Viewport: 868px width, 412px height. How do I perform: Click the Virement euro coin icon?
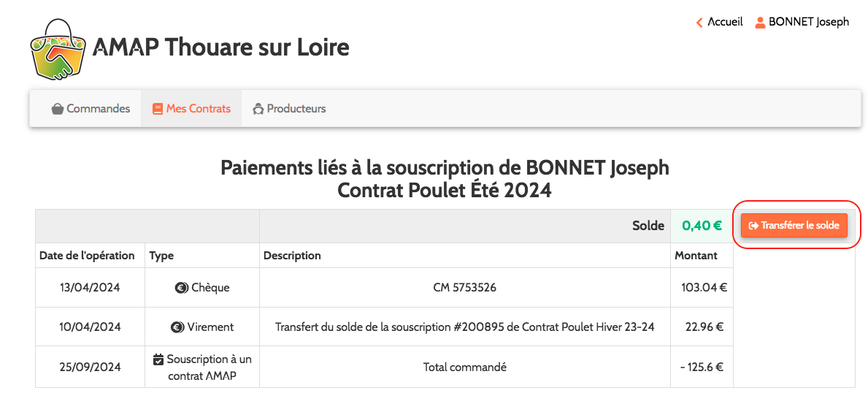click(177, 327)
